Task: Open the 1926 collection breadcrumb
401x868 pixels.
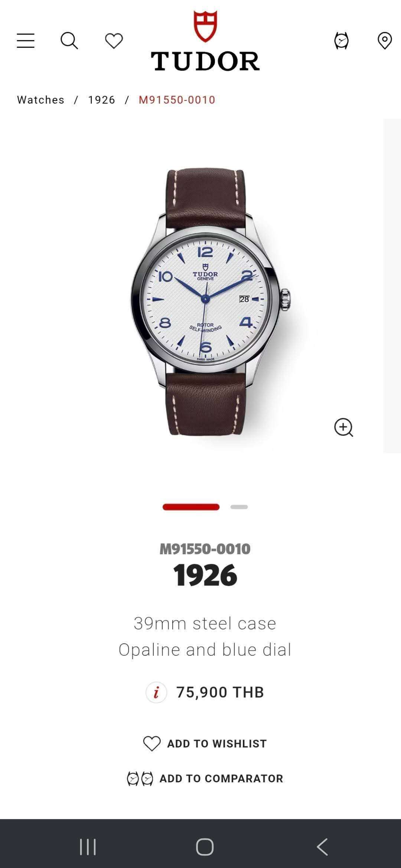Action: click(x=102, y=100)
